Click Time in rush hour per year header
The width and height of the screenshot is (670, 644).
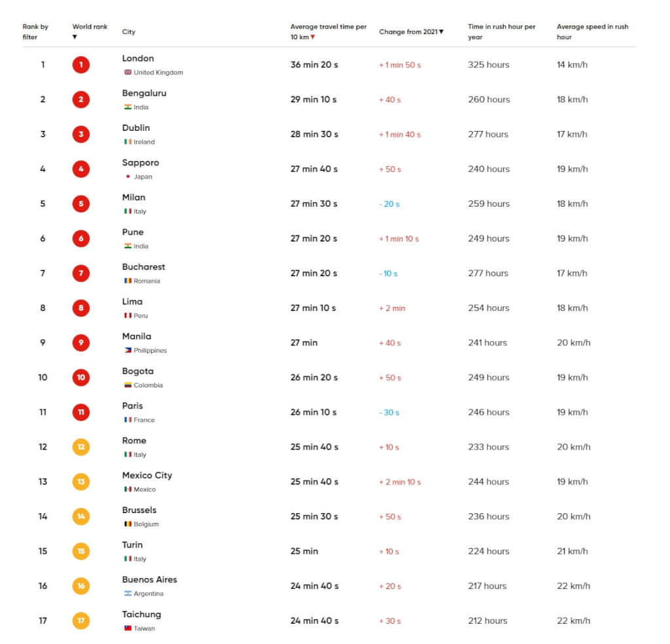(501, 32)
